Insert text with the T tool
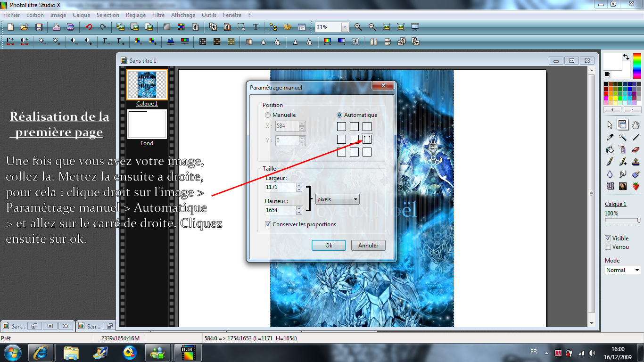The height and width of the screenshot is (362, 644). click(256, 27)
